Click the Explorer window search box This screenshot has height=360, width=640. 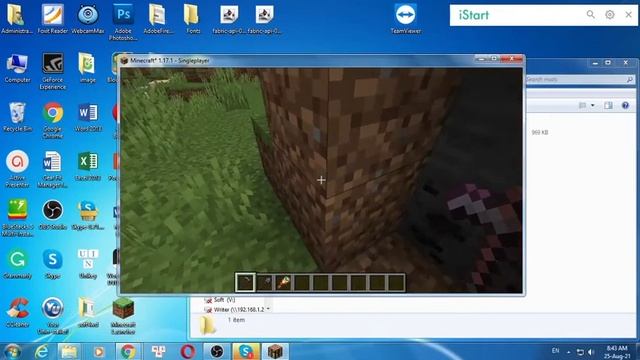[x=580, y=80]
